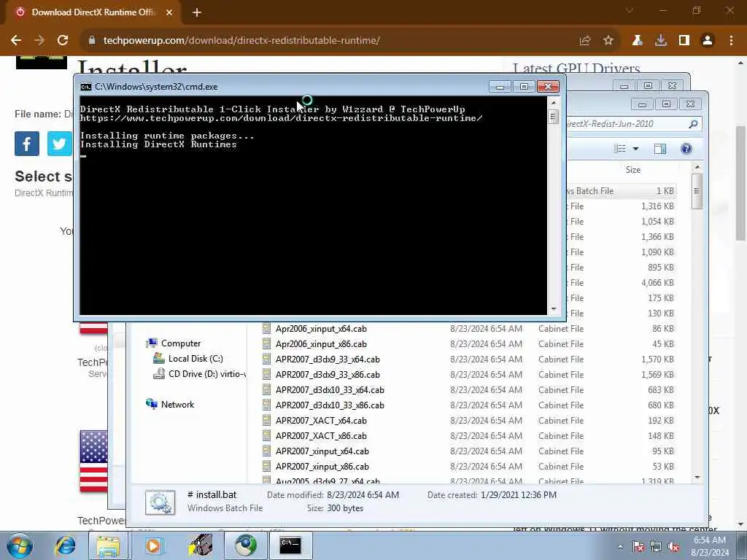This screenshot has height=560, width=747.
Task: Toggle Chrome side panel icon
Action: tap(684, 41)
